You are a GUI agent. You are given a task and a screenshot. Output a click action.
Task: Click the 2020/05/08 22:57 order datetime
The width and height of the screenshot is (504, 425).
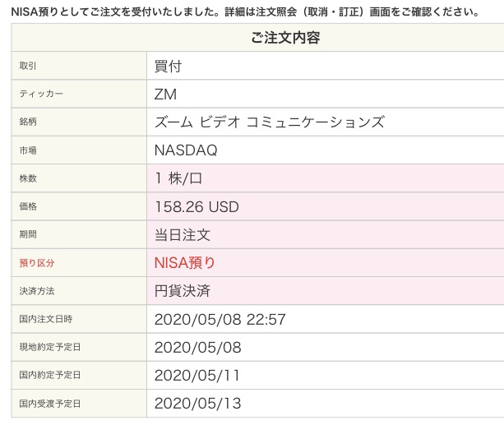coord(220,319)
